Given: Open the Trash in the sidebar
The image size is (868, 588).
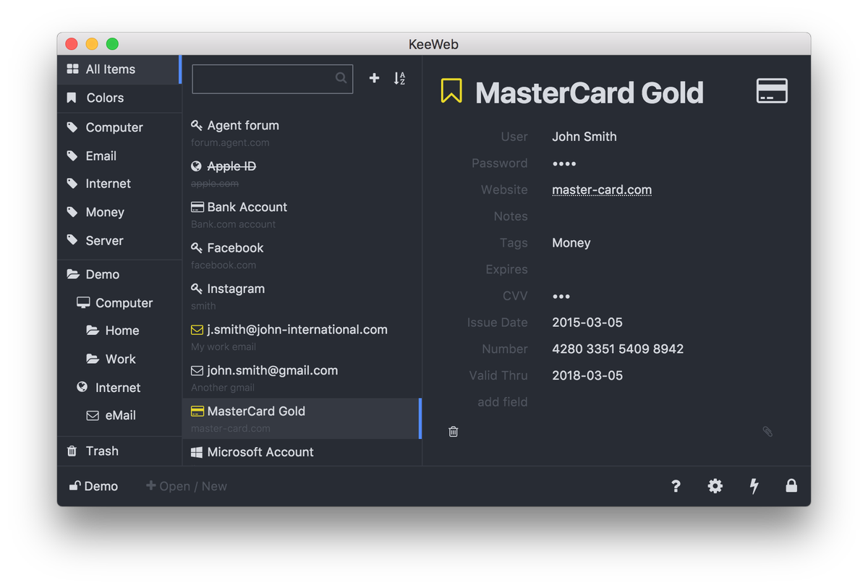Looking at the screenshot, I should point(119,451).
